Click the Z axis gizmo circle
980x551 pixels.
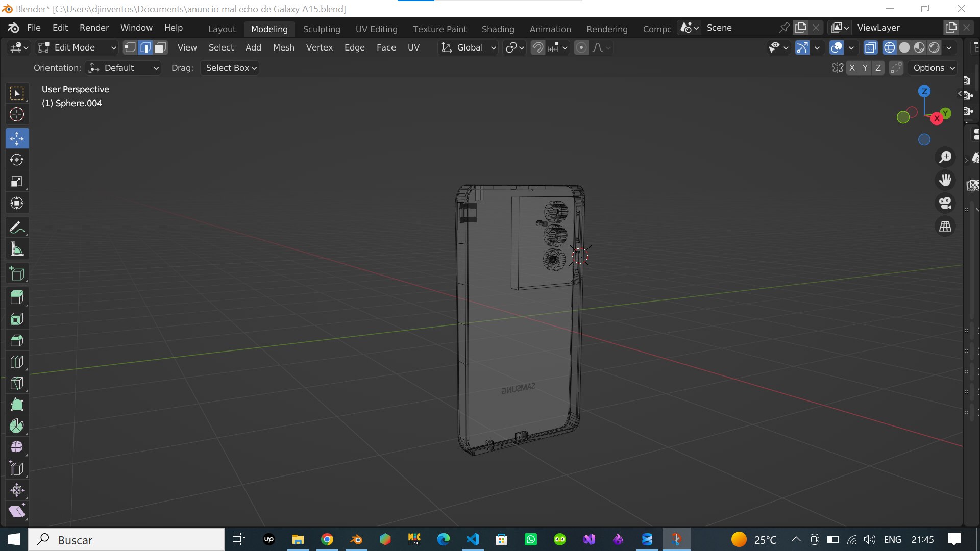click(x=924, y=91)
